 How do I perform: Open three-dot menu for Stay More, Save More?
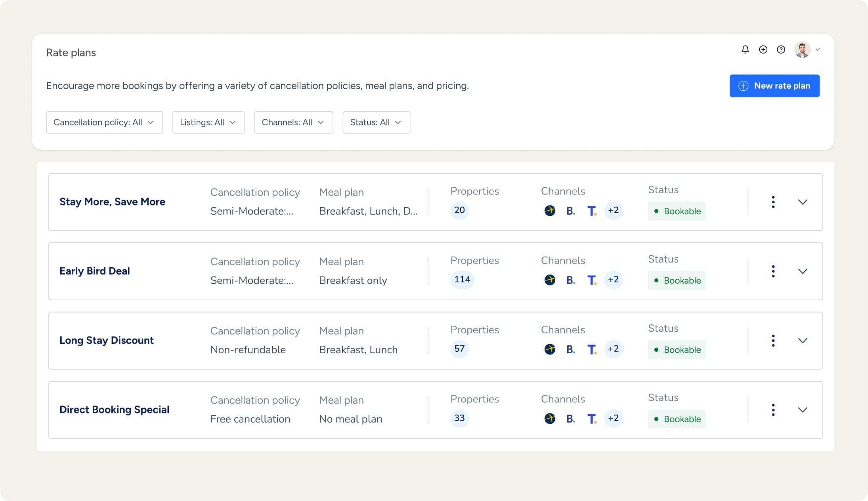[773, 202]
